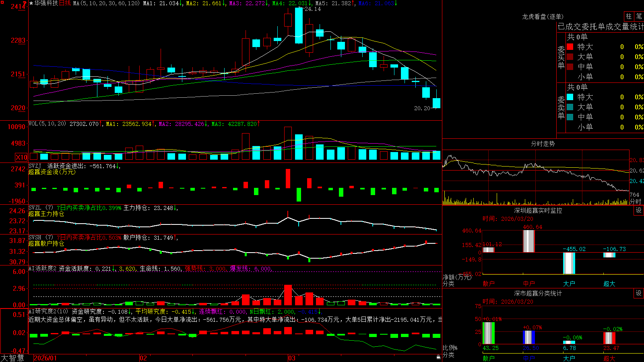The height and width of the screenshot is (362, 644).
Task: Click the 大智慧 logo
Action: coord(12,358)
